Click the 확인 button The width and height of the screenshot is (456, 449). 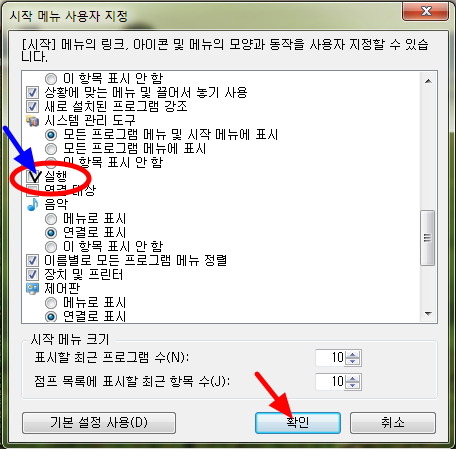pos(298,423)
